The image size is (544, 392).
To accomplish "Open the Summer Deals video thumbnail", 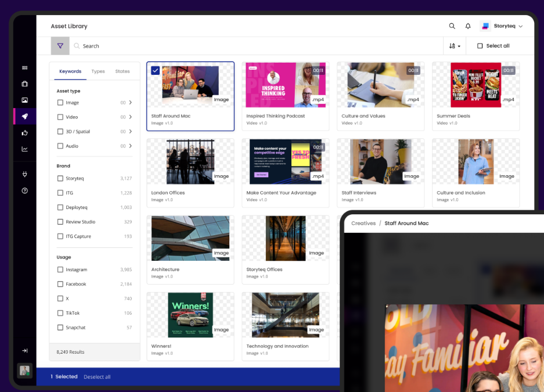I will coord(475,85).
